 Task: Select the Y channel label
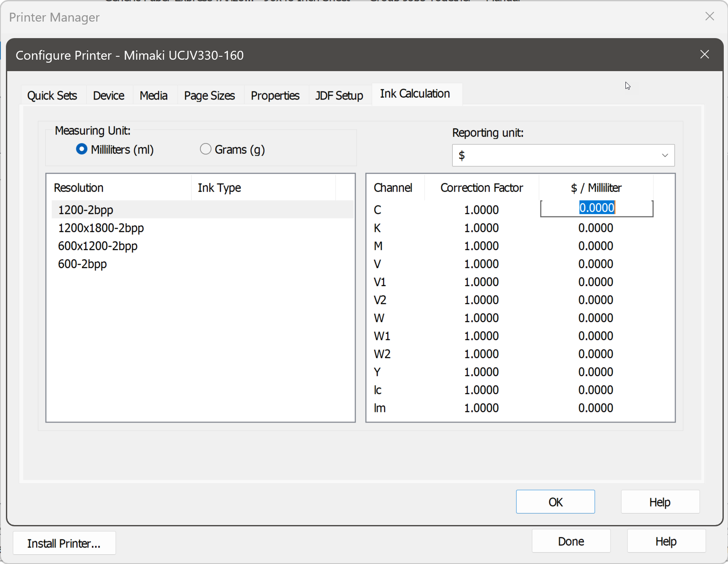point(377,372)
